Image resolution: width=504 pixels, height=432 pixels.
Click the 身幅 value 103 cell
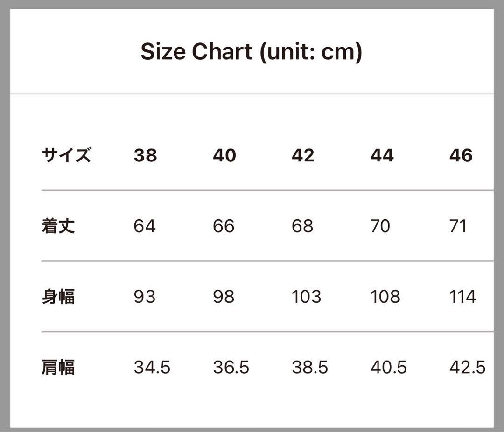[307, 297]
